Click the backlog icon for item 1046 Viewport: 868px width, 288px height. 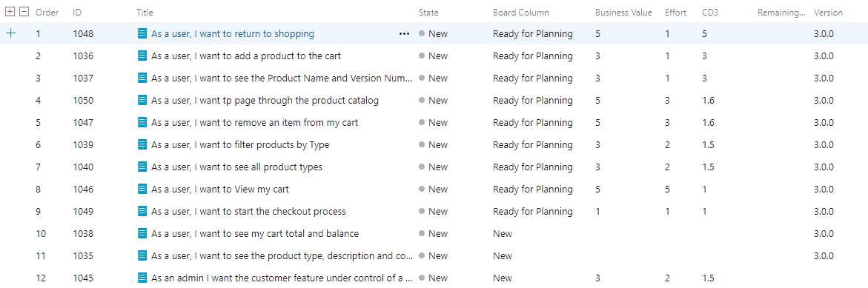pos(142,189)
